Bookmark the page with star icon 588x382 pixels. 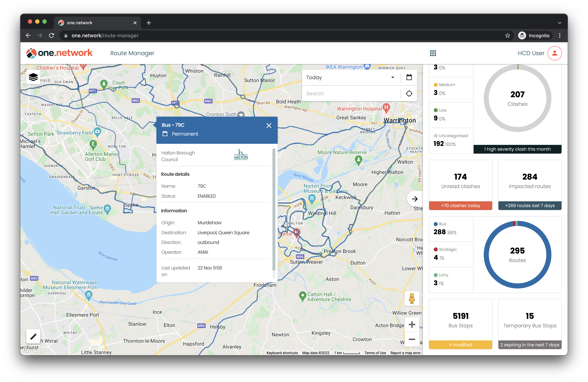[x=507, y=35]
